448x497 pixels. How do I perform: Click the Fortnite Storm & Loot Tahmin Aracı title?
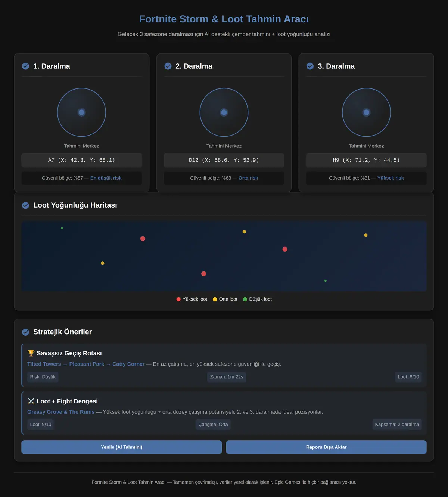click(224, 19)
